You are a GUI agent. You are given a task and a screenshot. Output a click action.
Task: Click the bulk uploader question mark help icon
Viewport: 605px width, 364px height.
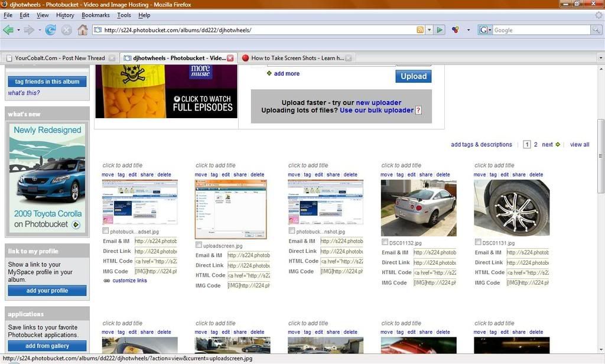(x=418, y=110)
